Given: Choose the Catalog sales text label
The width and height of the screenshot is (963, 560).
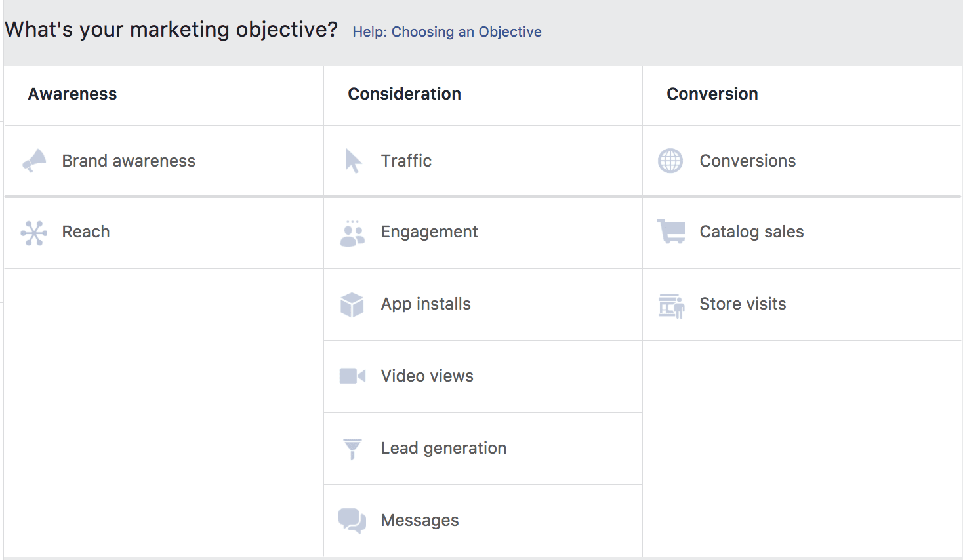Looking at the screenshot, I should pos(751,232).
